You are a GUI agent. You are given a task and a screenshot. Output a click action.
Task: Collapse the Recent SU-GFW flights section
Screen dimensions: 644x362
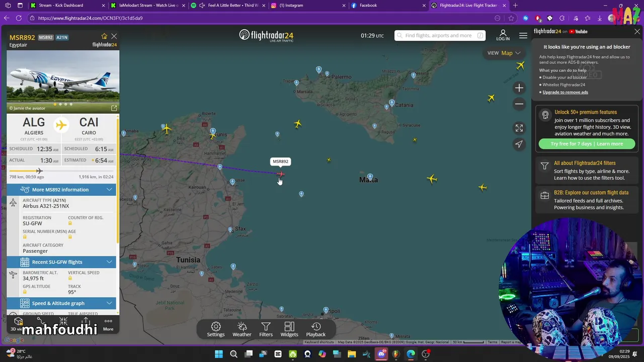[61, 262]
